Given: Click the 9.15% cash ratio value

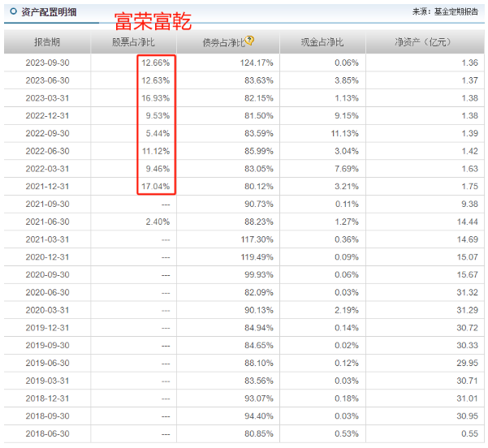Looking at the screenshot, I should tap(347, 116).
